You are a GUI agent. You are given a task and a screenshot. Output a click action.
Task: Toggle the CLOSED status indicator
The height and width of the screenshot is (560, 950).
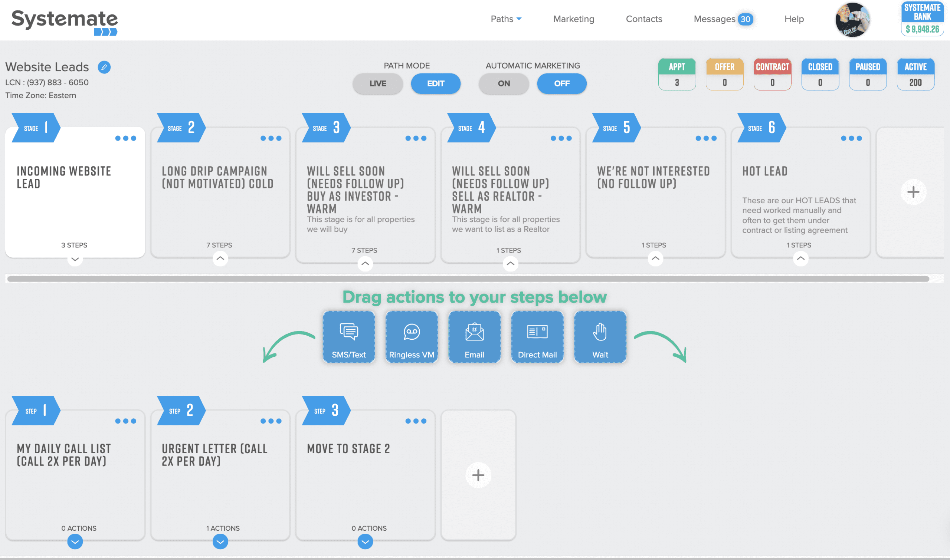coord(820,73)
